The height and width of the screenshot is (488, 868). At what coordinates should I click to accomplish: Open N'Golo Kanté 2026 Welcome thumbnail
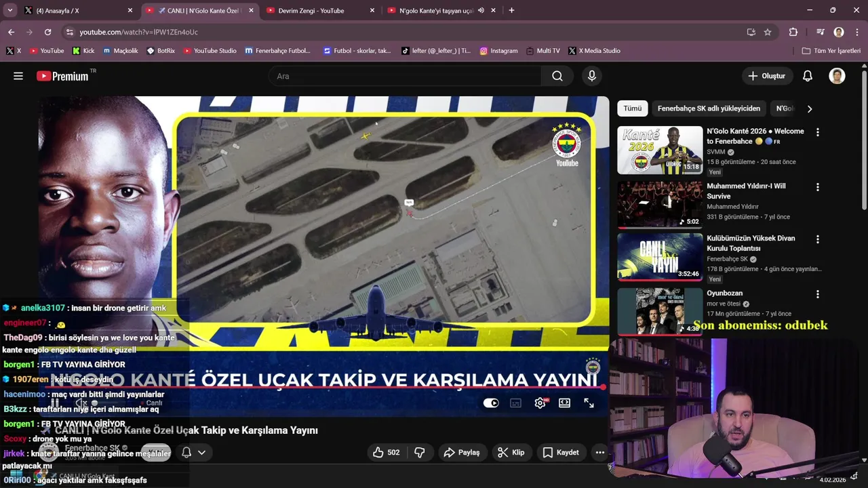(x=660, y=150)
